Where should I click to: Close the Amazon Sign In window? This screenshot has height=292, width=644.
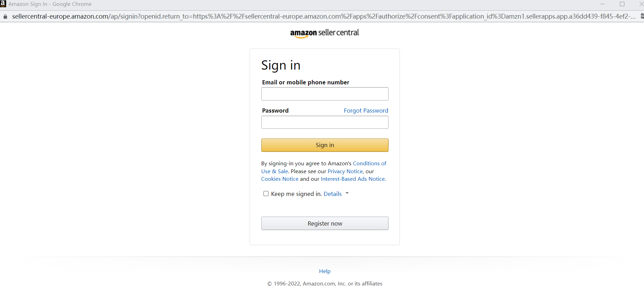pyautogui.click(x=641, y=4)
